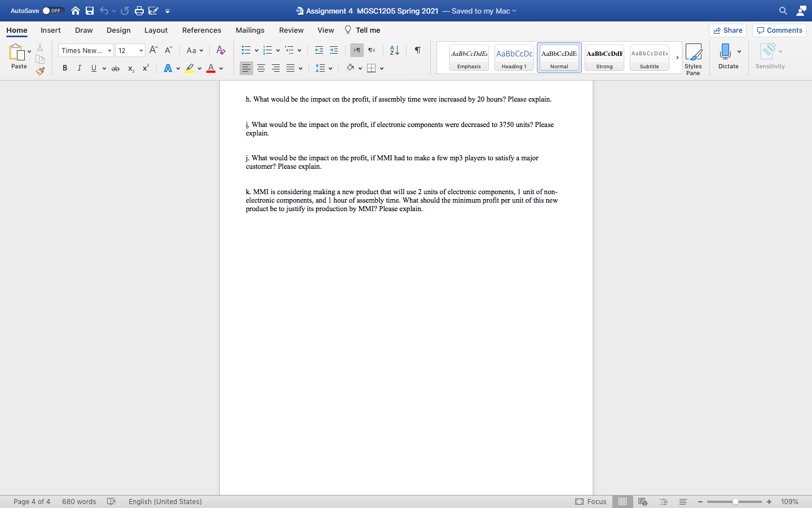Toggle paragraph mark visibility

click(x=417, y=50)
